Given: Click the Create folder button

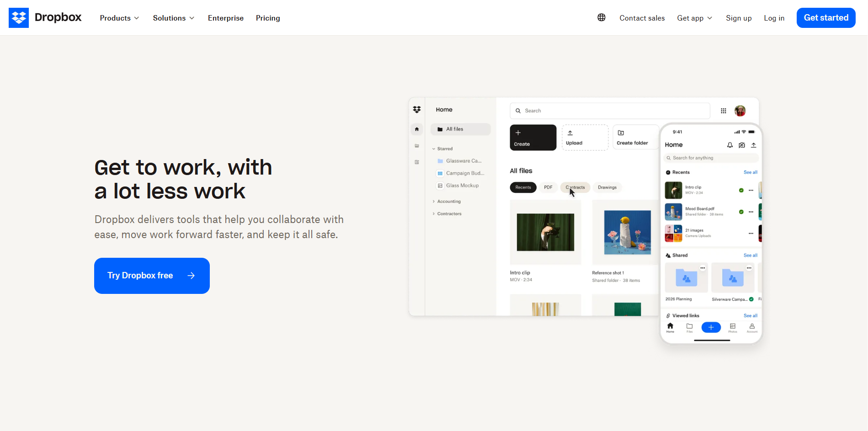Looking at the screenshot, I should pyautogui.click(x=636, y=138).
